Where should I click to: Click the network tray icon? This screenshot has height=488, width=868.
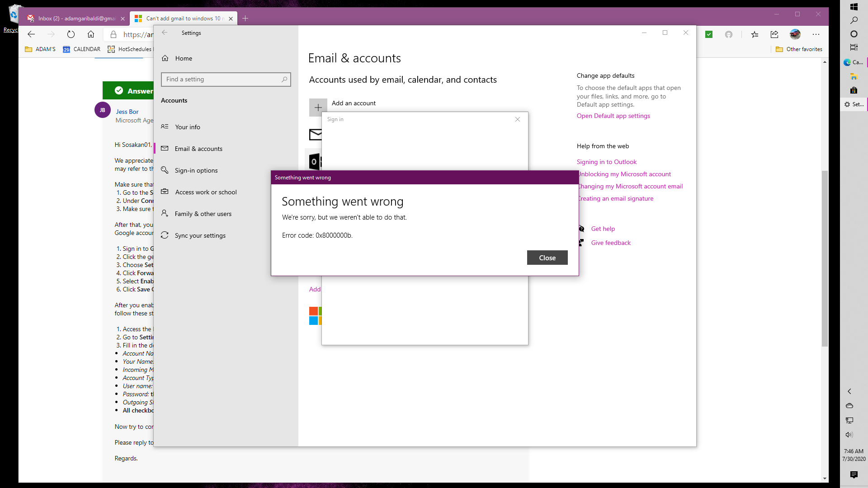point(849,420)
